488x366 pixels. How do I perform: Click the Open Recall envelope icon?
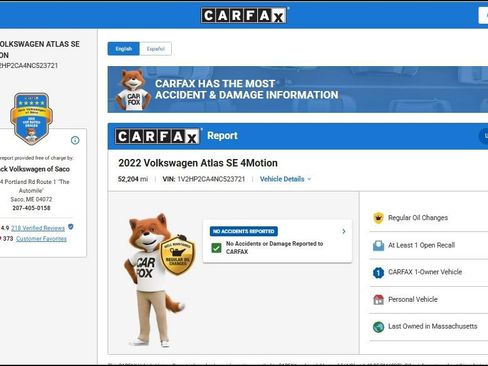click(x=378, y=246)
